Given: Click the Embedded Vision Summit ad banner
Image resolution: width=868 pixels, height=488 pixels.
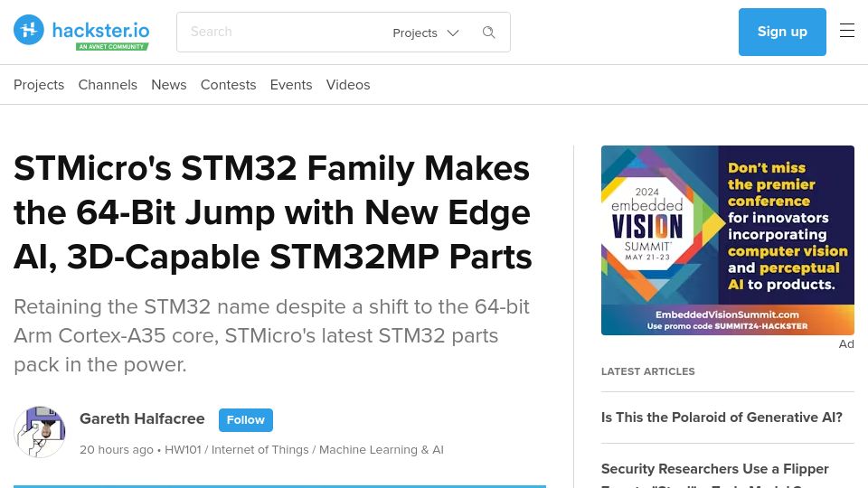Looking at the screenshot, I should pos(727,240).
